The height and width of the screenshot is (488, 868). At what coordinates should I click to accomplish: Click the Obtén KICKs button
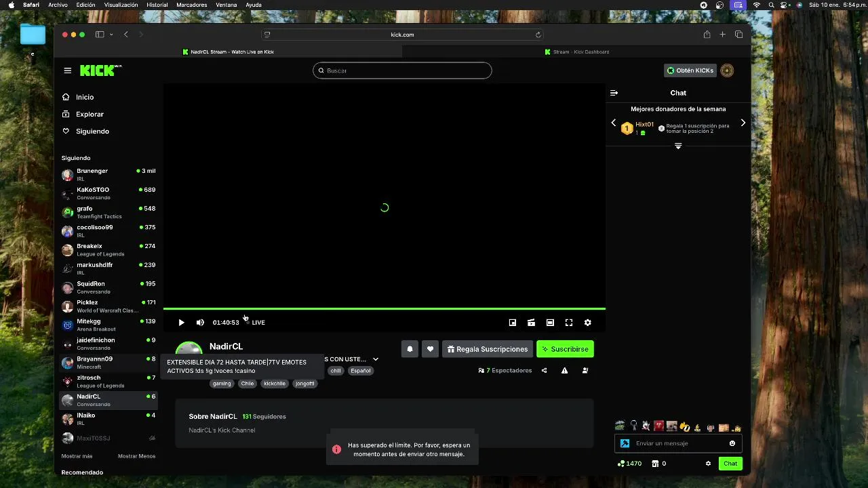coord(690,70)
